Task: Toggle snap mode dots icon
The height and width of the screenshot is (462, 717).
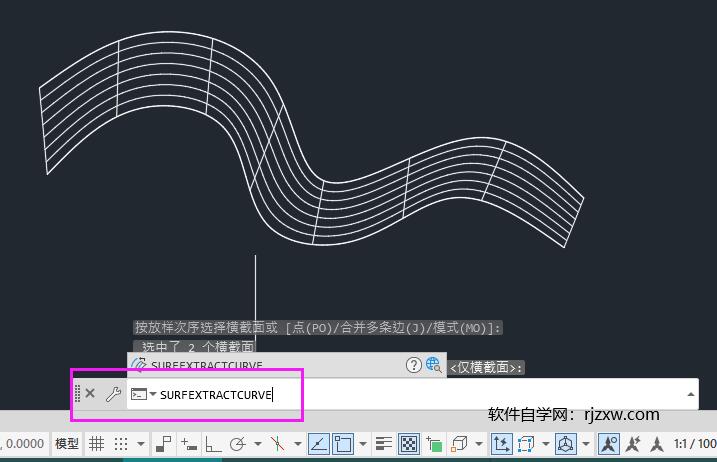Action: 121,443
